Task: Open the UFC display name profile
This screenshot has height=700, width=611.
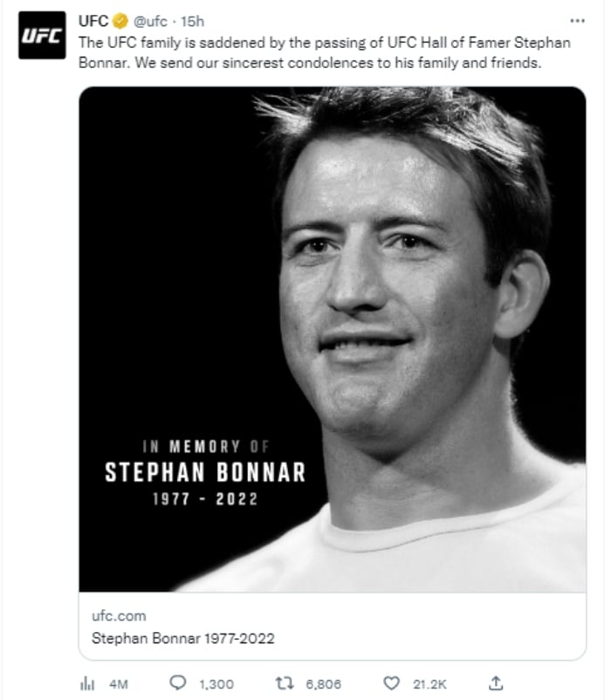Action: point(93,21)
